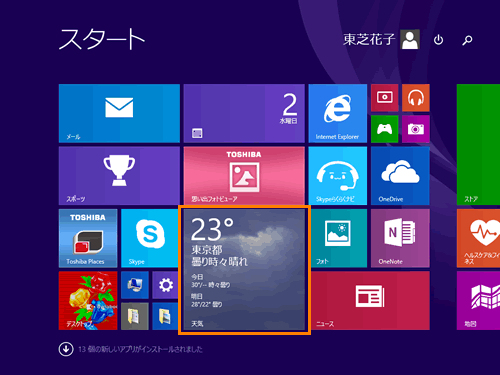This screenshot has width=500, height=375.
Task: Open the TOSHIBA photo viewer tile
Action: point(244,176)
